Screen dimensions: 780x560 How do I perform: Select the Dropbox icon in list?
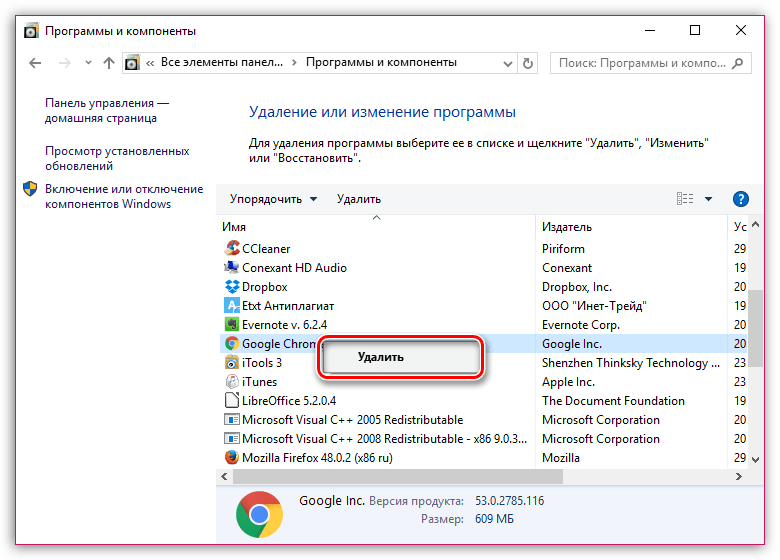tap(232, 286)
